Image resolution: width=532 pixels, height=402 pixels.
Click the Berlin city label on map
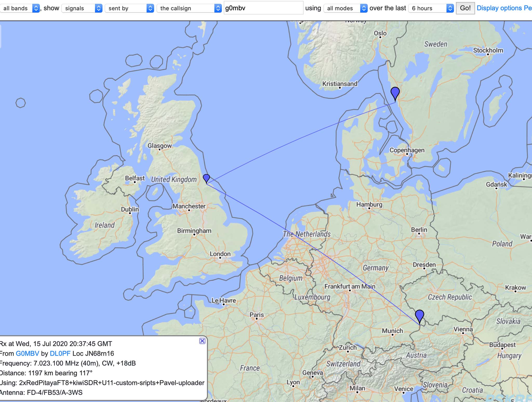pyautogui.click(x=419, y=230)
